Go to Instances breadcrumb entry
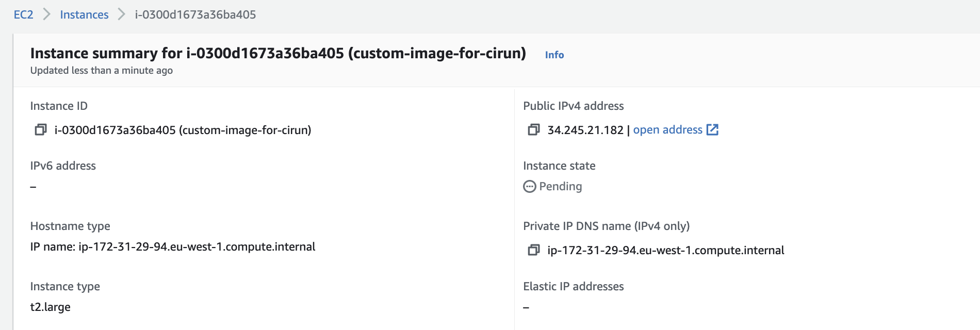Image resolution: width=980 pixels, height=330 pixels. click(x=84, y=14)
